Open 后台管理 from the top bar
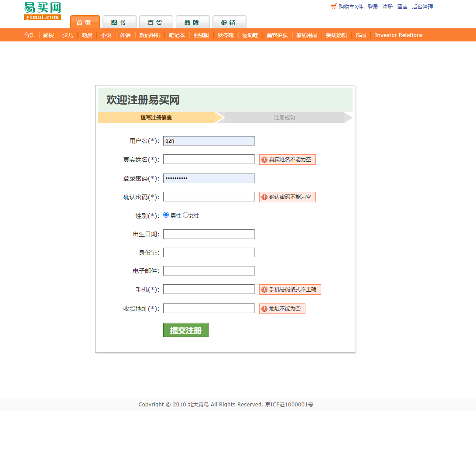Image resolution: width=476 pixels, height=450 pixels. (x=422, y=7)
